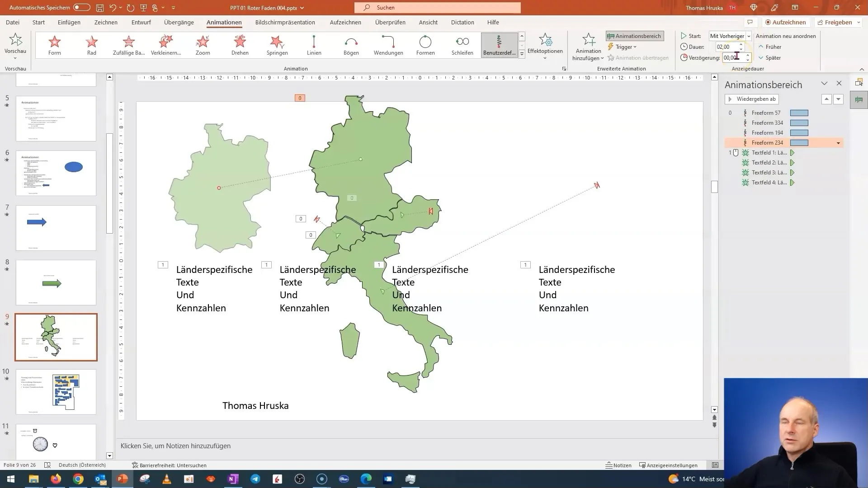This screenshot has height=488, width=868.
Task: Select the Rad animation effect
Action: (x=92, y=45)
